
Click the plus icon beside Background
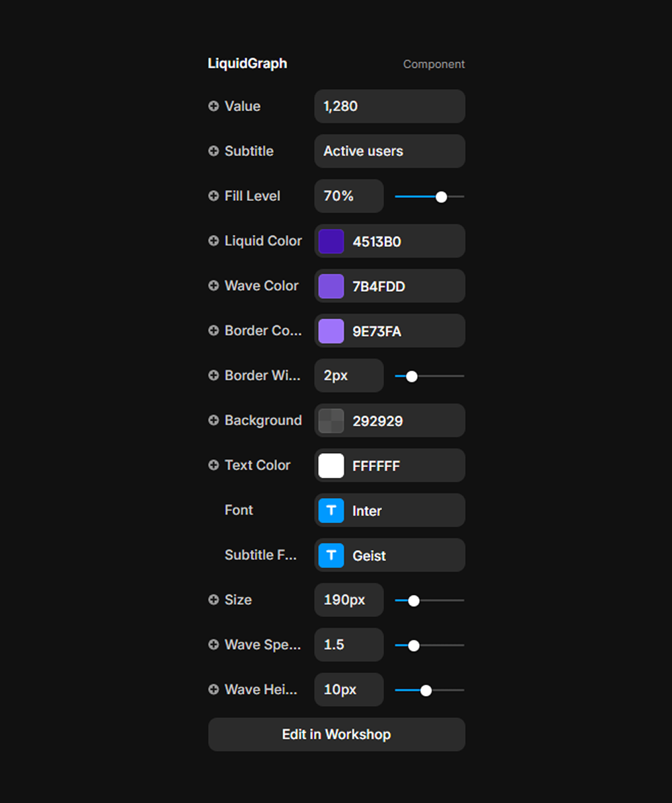[x=214, y=420]
